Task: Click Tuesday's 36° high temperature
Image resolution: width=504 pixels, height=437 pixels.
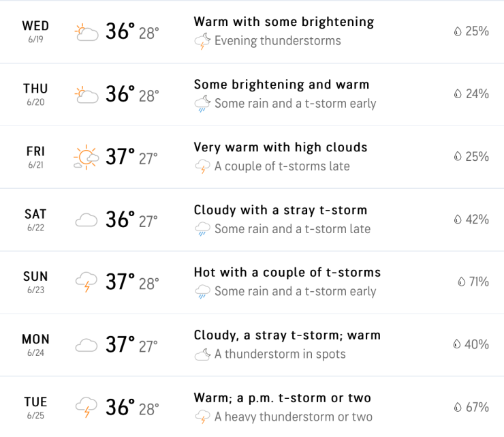Action: pyautogui.click(x=120, y=407)
